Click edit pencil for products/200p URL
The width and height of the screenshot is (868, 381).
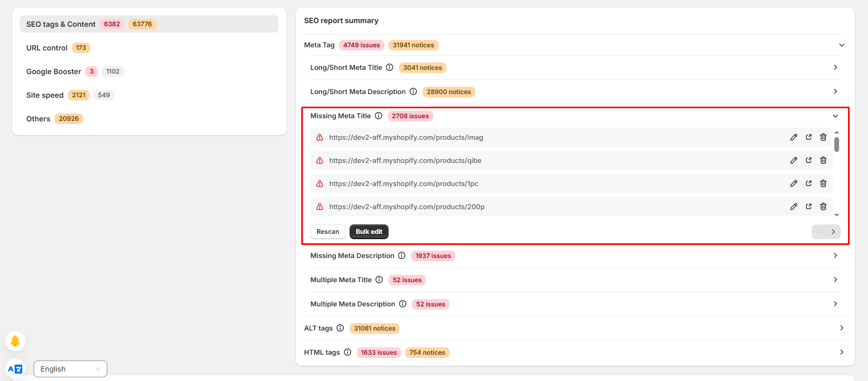pyautogui.click(x=794, y=207)
